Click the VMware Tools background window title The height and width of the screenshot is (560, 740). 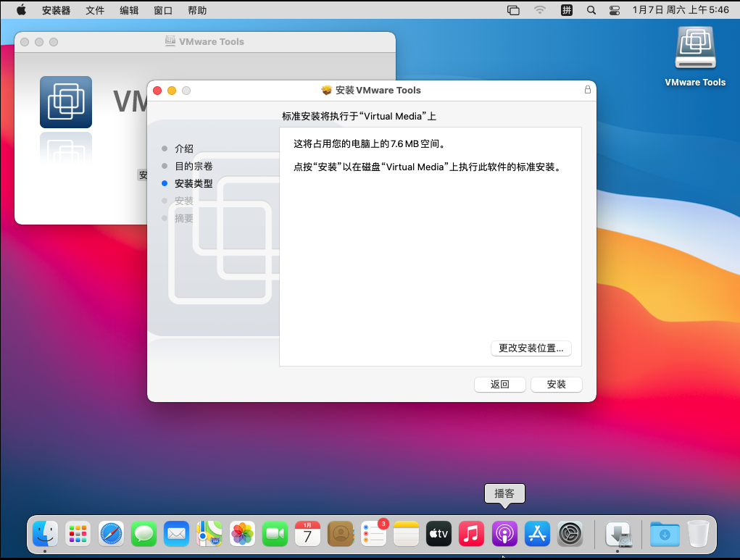tap(212, 41)
